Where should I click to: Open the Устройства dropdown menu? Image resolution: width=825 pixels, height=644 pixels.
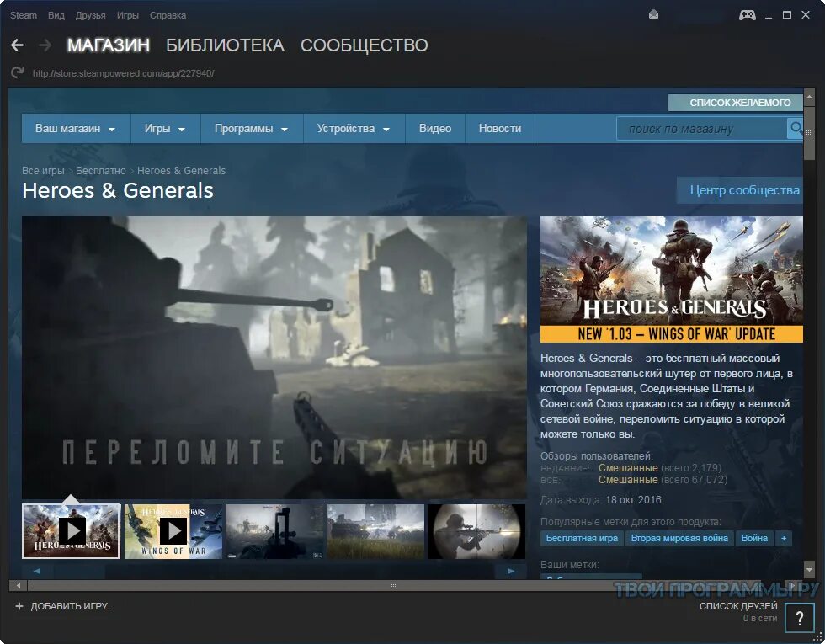pyautogui.click(x=354, y=128)
